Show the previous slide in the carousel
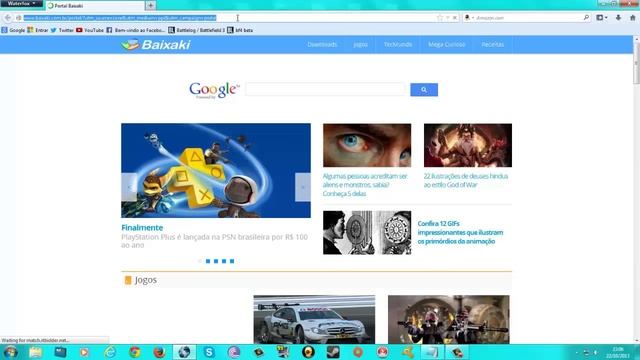 tap(129, 187)
